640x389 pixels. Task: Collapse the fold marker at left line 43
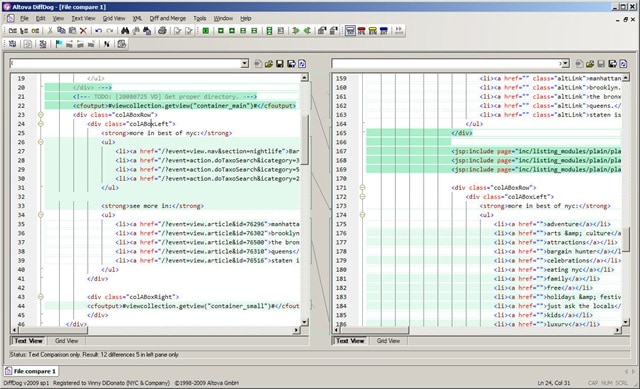pyautogui.click(x=41, y=297)
